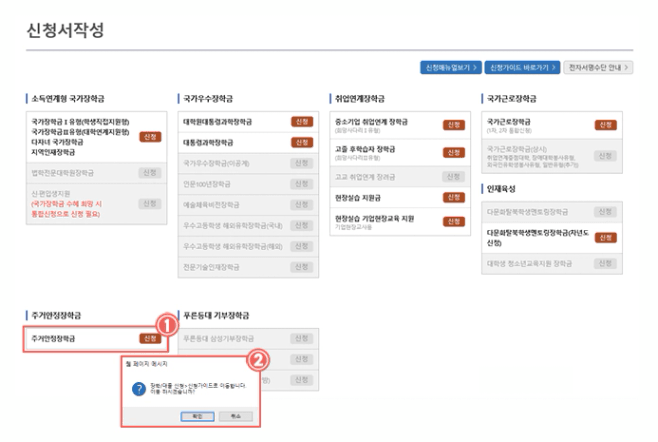Apply for 대통령과학장학금

pyautogui.click(x=302, y=143)
